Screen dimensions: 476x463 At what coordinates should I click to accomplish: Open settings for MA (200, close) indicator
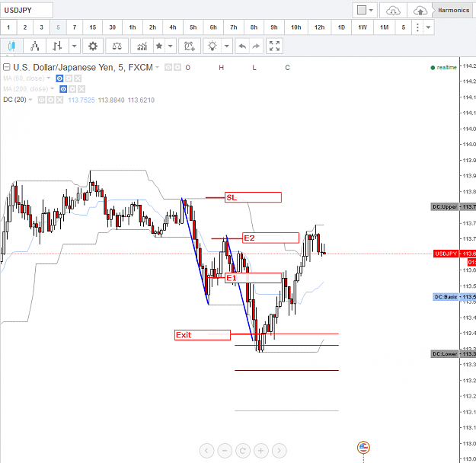72,89
